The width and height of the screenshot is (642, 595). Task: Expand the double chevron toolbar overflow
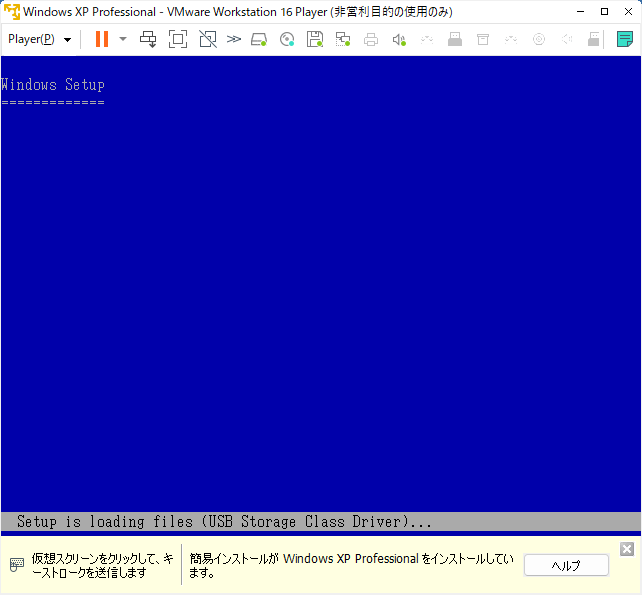pos(234,39)
